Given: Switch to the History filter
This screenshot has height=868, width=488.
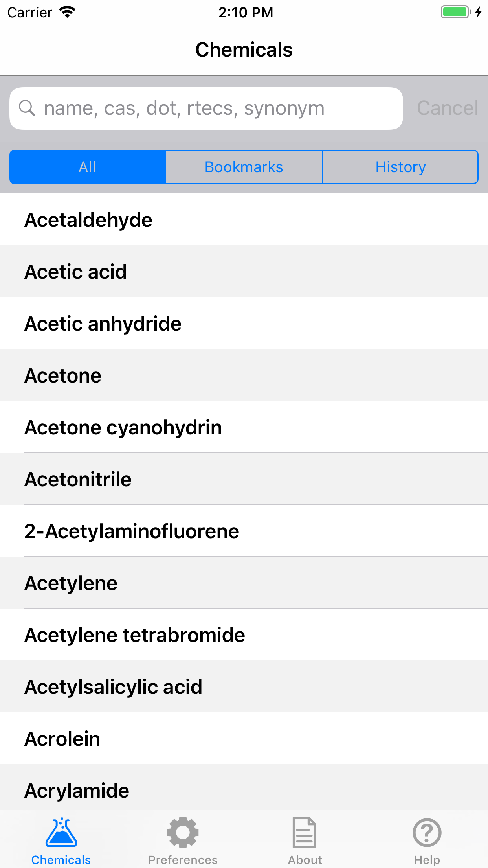Looking at the screenshot, I should (400, 167).
